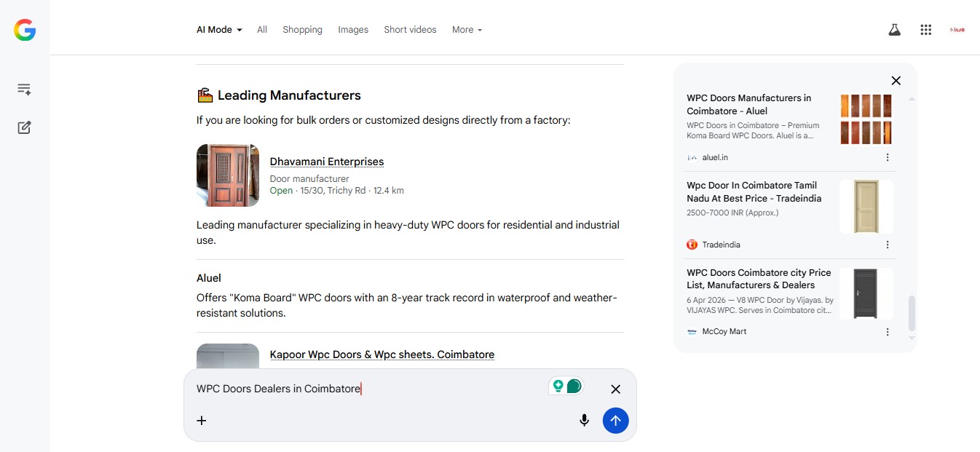Switch to the Images tab
Image resolution: width=980 pixels, height=452 pixels.
(x=353, y=30)
